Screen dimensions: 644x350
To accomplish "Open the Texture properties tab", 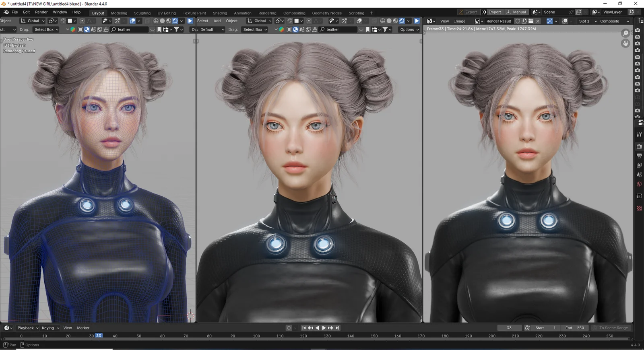I will (639, 208).
